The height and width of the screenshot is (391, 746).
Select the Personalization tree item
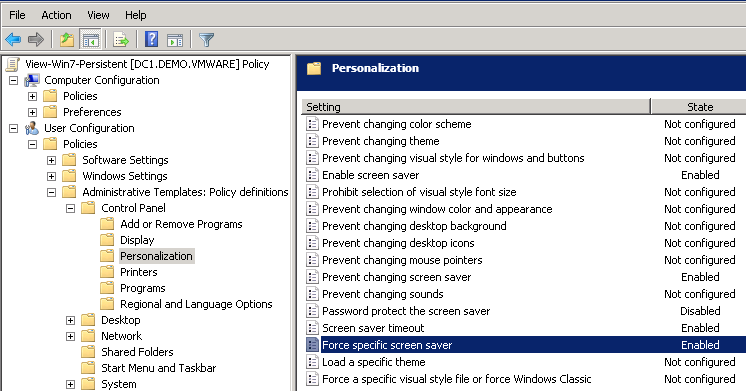(x=157, y=256)
